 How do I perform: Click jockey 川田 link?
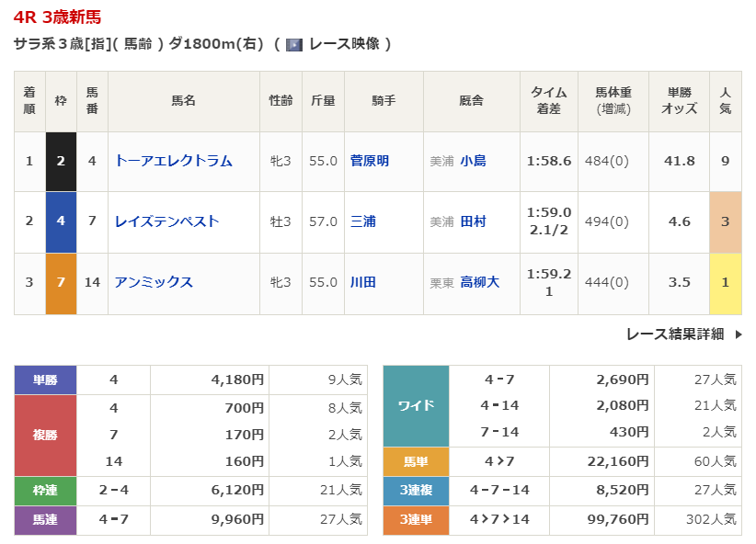coord(363,282)
